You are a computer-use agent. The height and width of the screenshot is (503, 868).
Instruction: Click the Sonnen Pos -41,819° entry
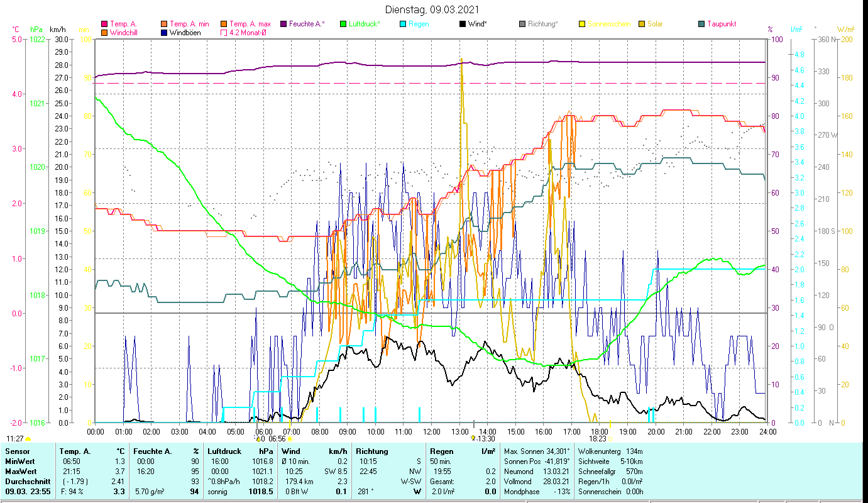(537, 461)
